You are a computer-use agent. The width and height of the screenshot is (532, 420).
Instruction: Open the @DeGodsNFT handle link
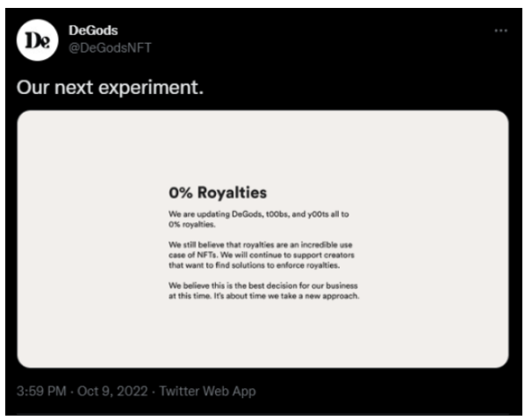(x=110, y=47)
